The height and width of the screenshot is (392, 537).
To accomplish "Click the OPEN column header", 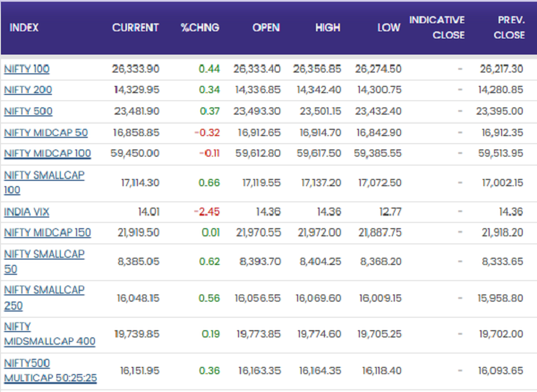I will (266, 28).
